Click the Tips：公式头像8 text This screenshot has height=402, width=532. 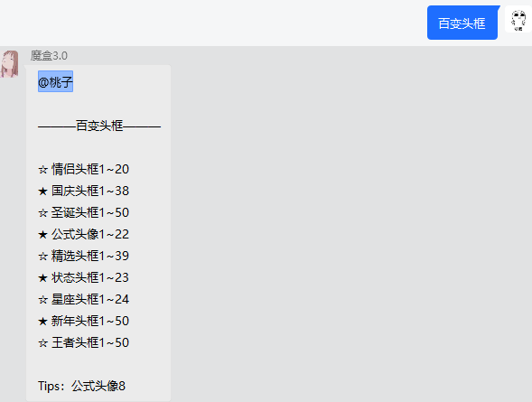click(x=81, y=386)
